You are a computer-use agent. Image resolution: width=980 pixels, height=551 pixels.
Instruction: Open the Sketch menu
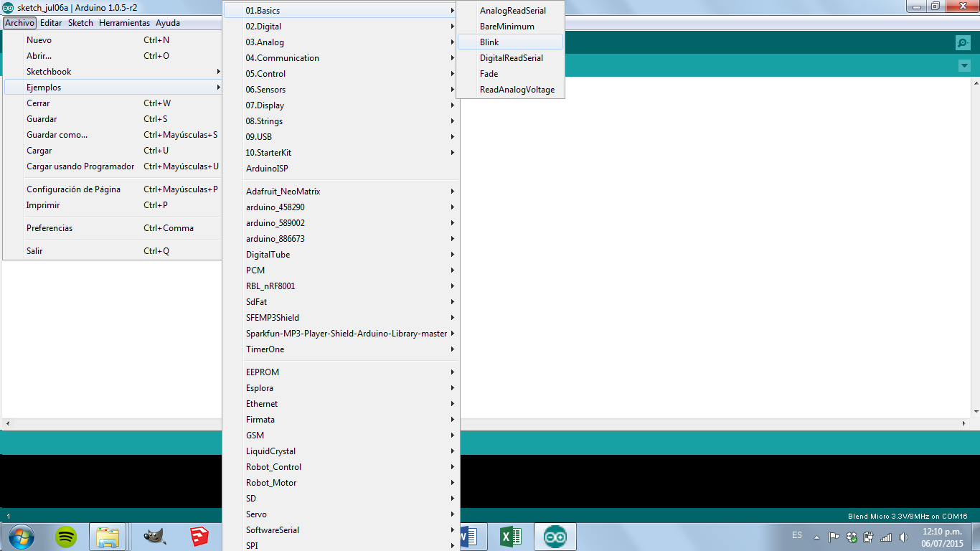tap(80, 23)
